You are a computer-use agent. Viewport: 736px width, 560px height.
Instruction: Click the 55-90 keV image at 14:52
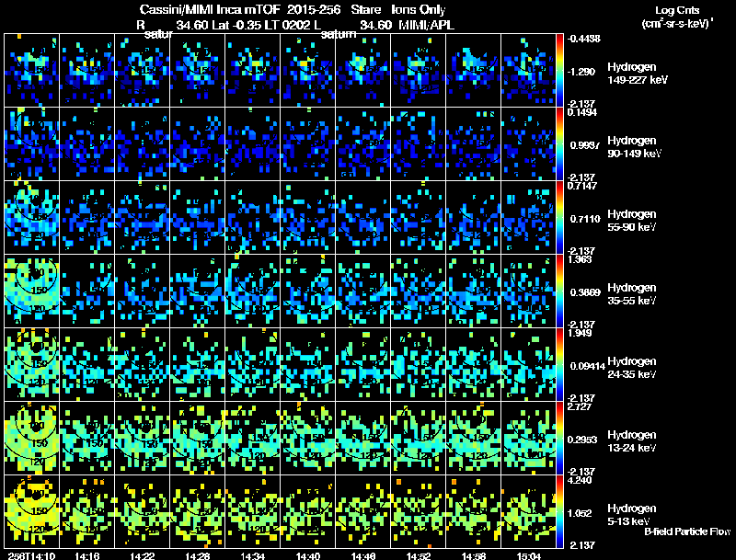419,217
